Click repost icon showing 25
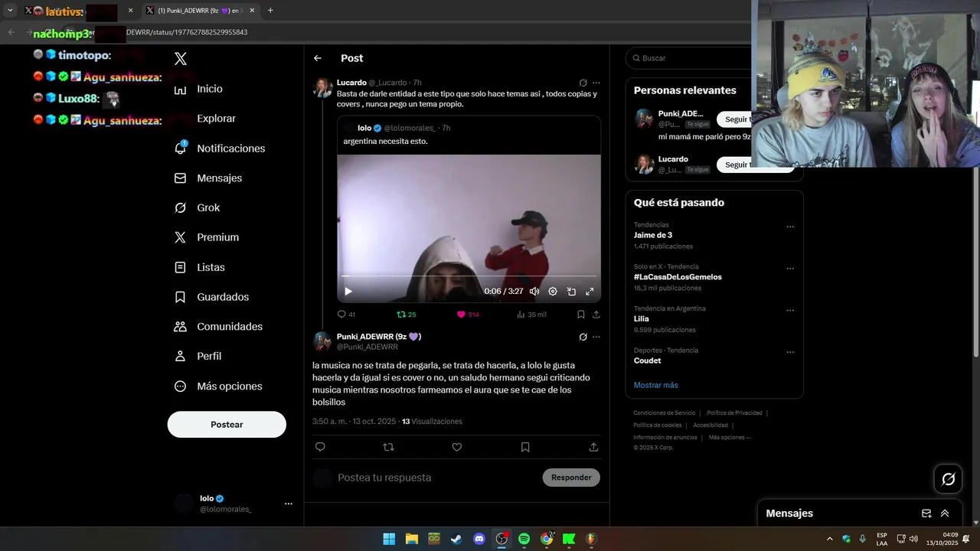The height and width of the screenshot is (551, 980). click(x=406, y=315)
